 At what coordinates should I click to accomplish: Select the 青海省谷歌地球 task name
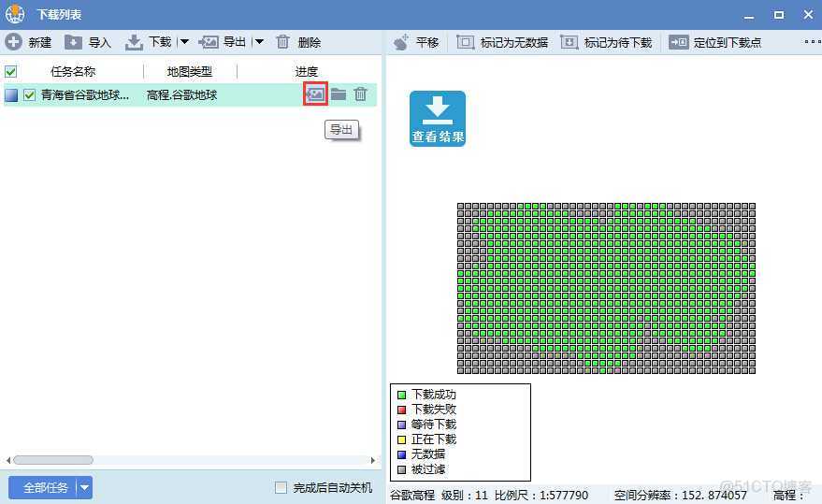tap(85, 95)
